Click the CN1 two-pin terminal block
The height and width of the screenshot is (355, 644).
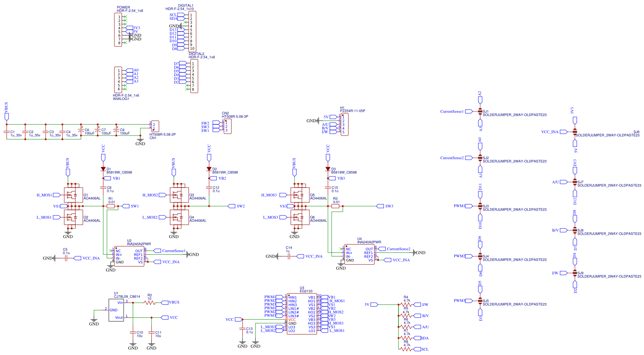(155, 126)
